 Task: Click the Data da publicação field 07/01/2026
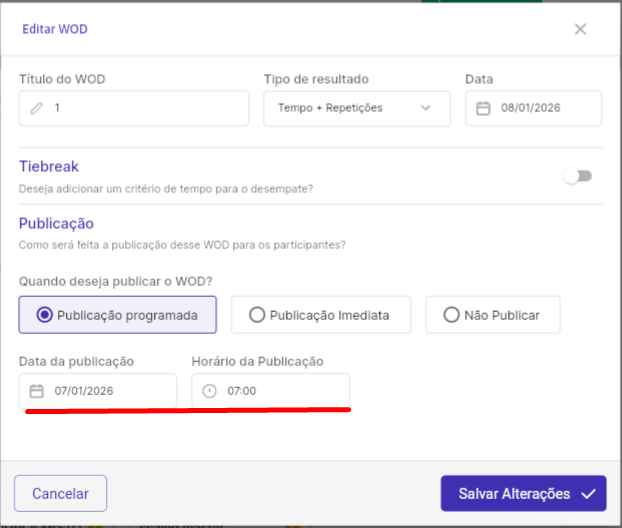[98, 391]
